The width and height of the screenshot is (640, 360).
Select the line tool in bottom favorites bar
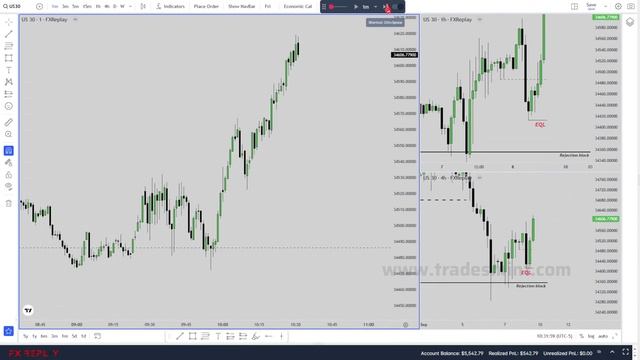coord(180,336)
